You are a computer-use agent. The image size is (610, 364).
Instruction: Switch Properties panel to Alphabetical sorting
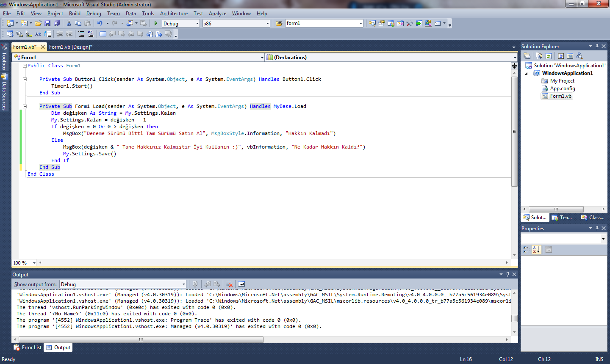[536, 250]
